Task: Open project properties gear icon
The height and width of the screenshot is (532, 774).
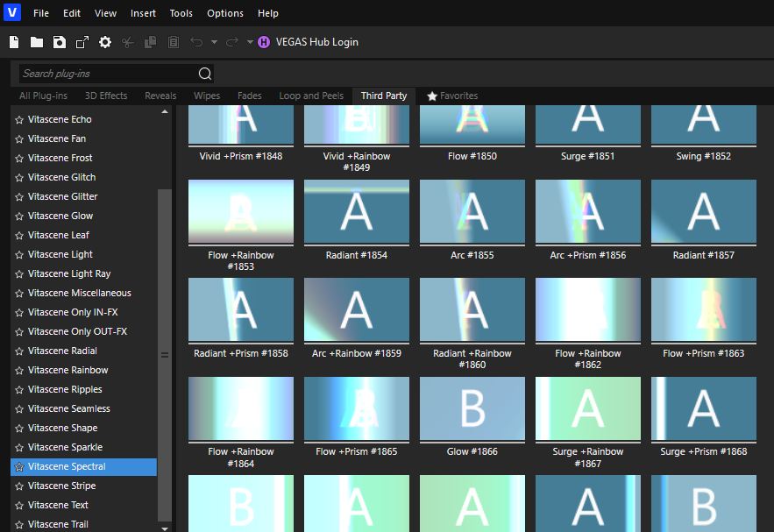Action: (105, 42)
